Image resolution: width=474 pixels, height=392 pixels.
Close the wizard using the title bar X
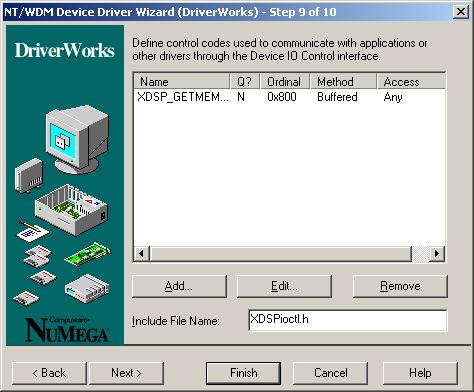[461, 12]
